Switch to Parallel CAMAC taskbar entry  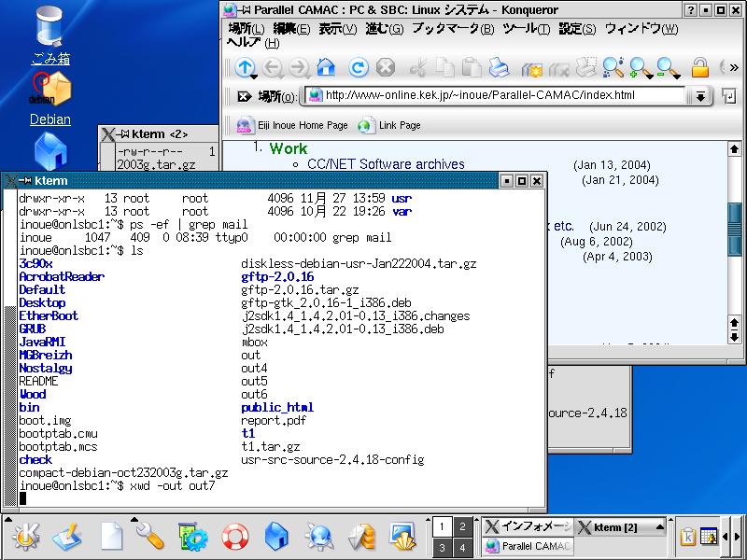[x=528, y=546]
